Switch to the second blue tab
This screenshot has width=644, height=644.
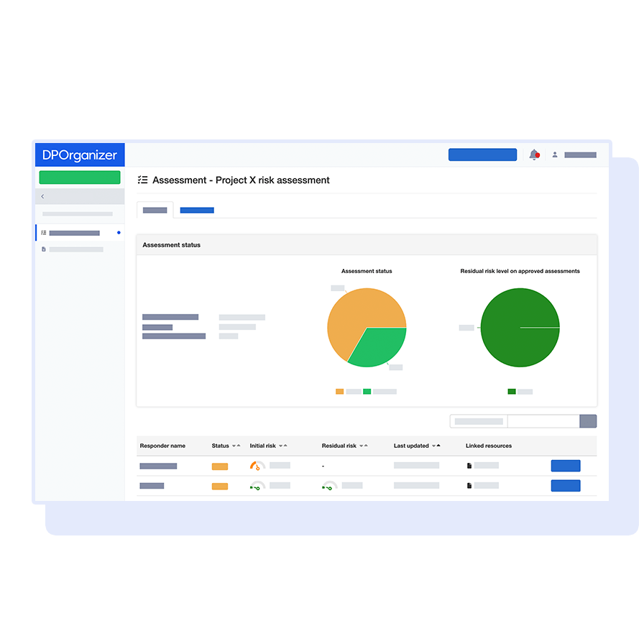click(x=195, y=210)
